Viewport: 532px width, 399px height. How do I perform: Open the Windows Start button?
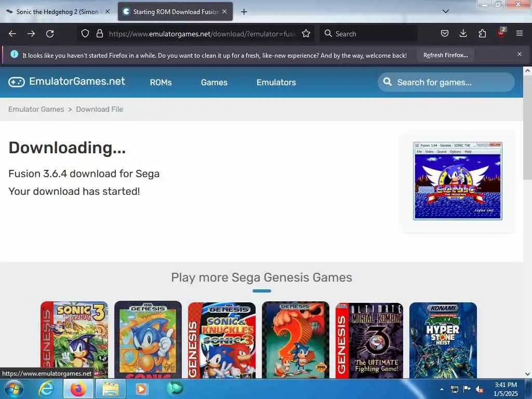point(14,389)
